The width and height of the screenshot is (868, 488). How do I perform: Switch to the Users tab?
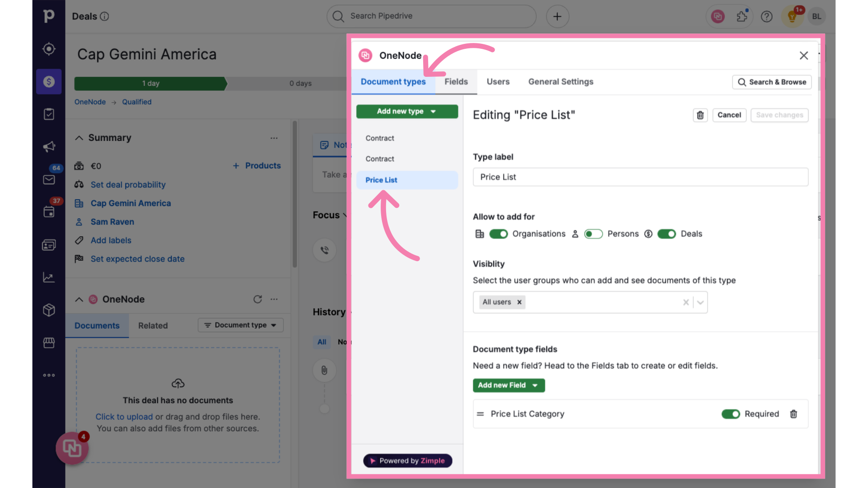point(498,82)
